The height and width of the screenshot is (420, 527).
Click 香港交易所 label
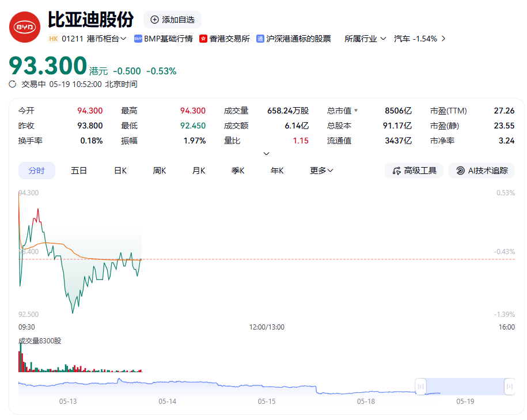(x=230, y=39)
